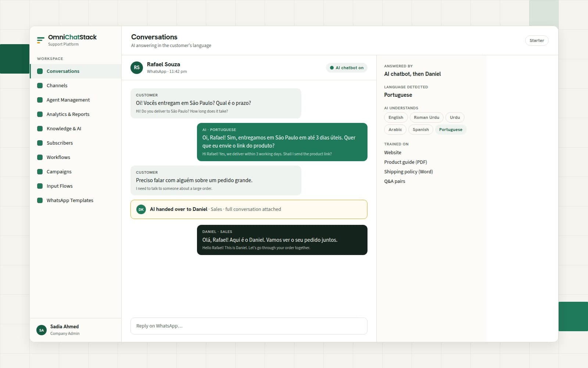Click the 'Preciso falar com alguém' message
Viewport: 588px width, 368px height.
pyautogui.click(x=216, y=180)
